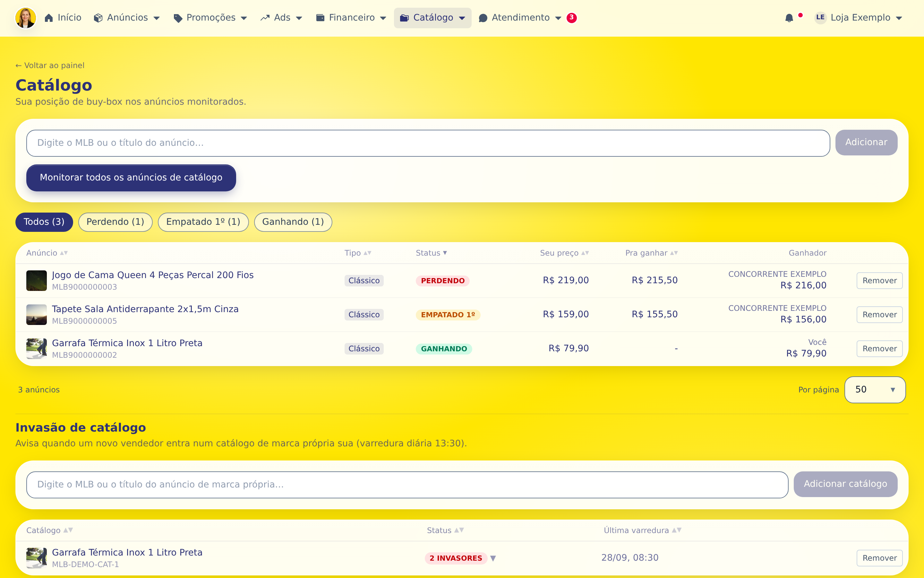Click the Adicionar button

pyautogui.click(x=866, y=143)
